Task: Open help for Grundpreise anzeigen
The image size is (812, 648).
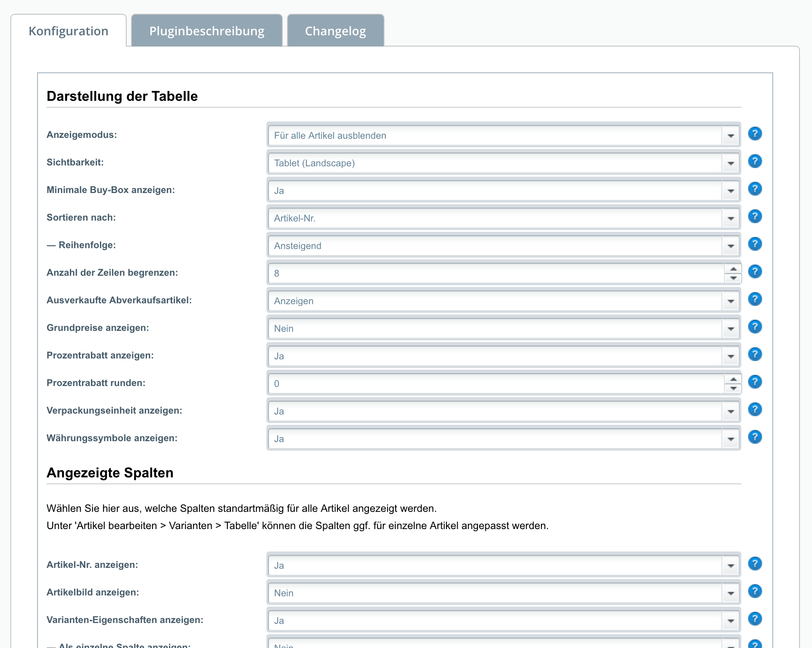Action: click(755, 327)
